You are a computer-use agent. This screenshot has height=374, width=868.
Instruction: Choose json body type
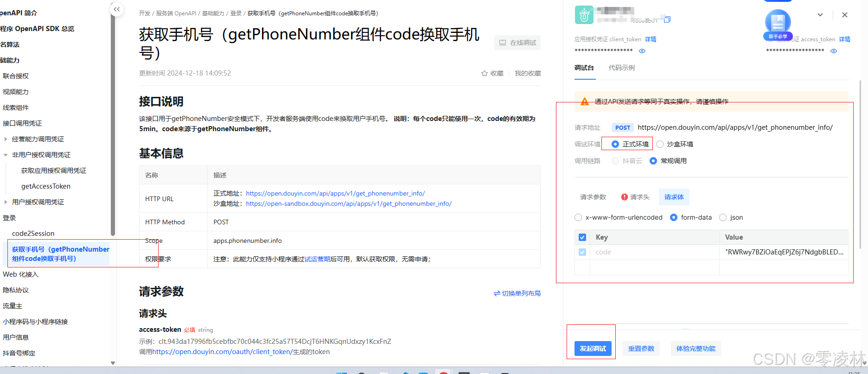[x=723, y=217]
